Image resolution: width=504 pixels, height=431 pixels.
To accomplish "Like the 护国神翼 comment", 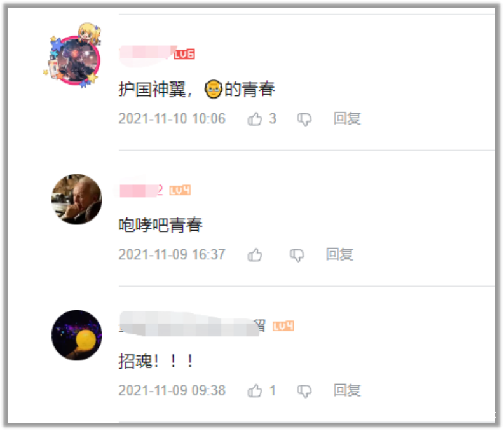I will [x=255, y=119].
